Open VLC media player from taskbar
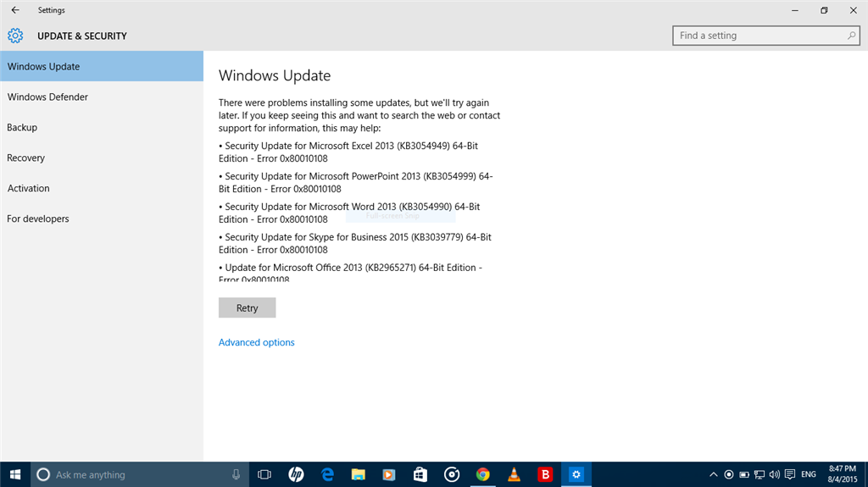 tap(514, 475)
